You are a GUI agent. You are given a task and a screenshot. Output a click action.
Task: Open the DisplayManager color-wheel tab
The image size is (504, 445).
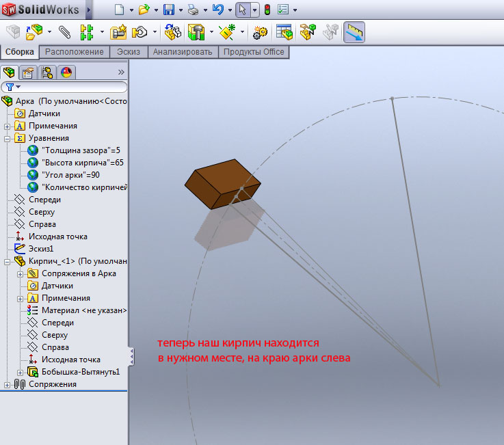(66, 72)
